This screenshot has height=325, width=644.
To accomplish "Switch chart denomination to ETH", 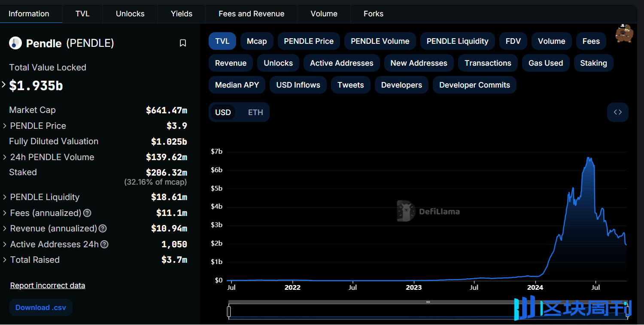I will [255, 112].
